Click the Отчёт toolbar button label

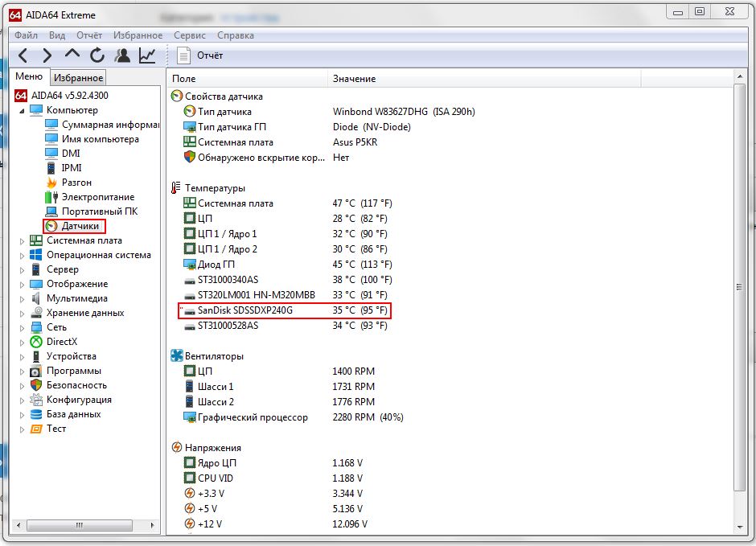point(210,55)
